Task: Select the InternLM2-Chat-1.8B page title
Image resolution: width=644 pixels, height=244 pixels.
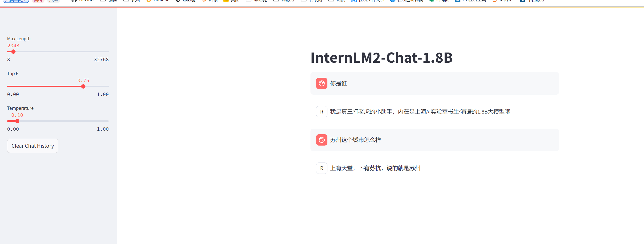Action: (x=381, y=57)
